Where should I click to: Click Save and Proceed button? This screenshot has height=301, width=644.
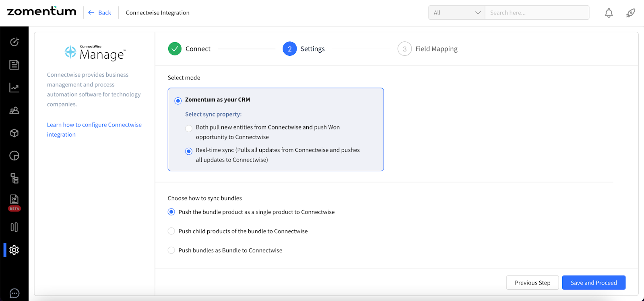(x=594, y=283)
